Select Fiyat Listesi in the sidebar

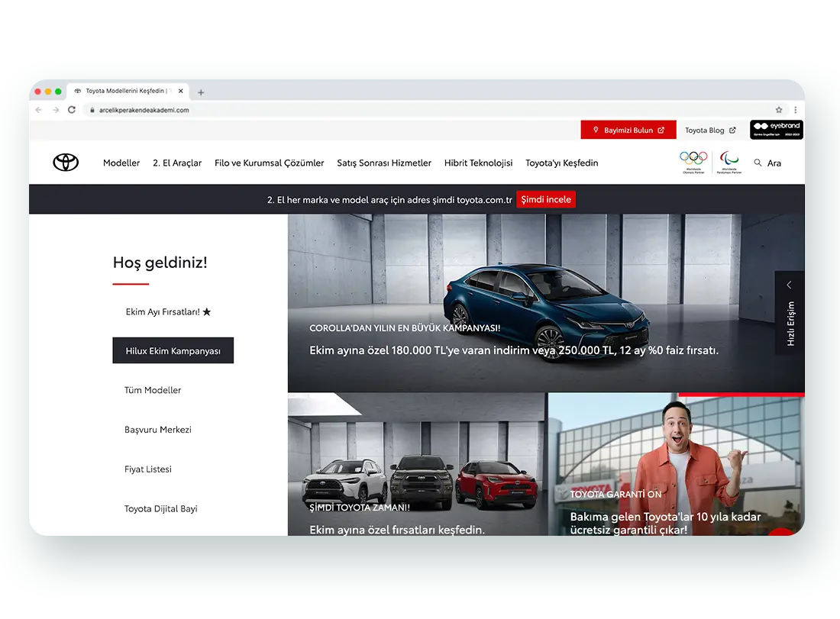click(148, 469)
